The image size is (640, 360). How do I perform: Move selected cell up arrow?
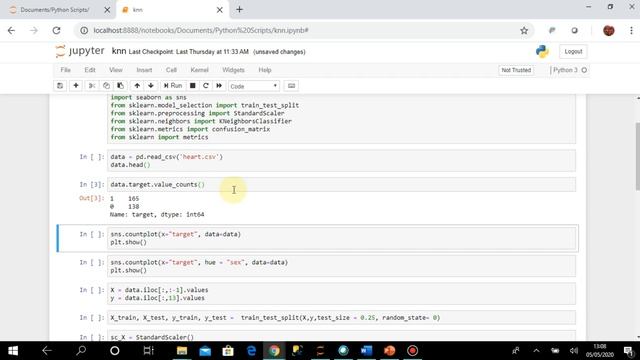[137, 86]
